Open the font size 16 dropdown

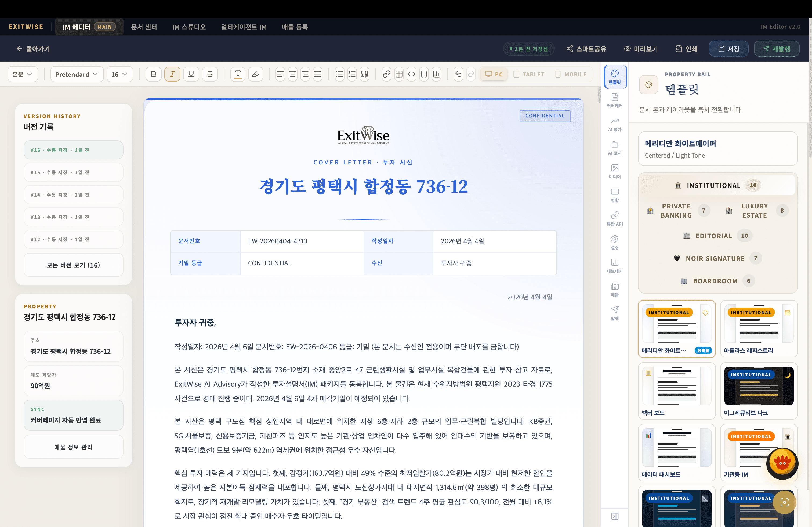pos(119,74)
